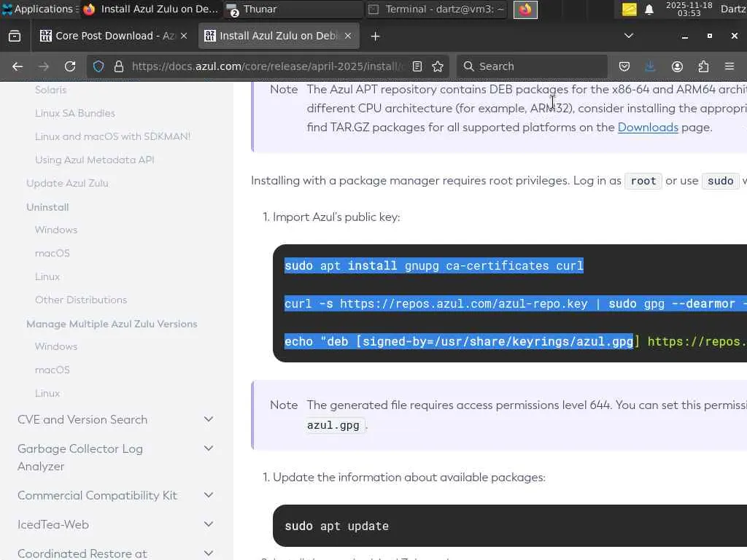747x560 pixels.
Task: Open the notification bell in system panel
Action: 649,9
